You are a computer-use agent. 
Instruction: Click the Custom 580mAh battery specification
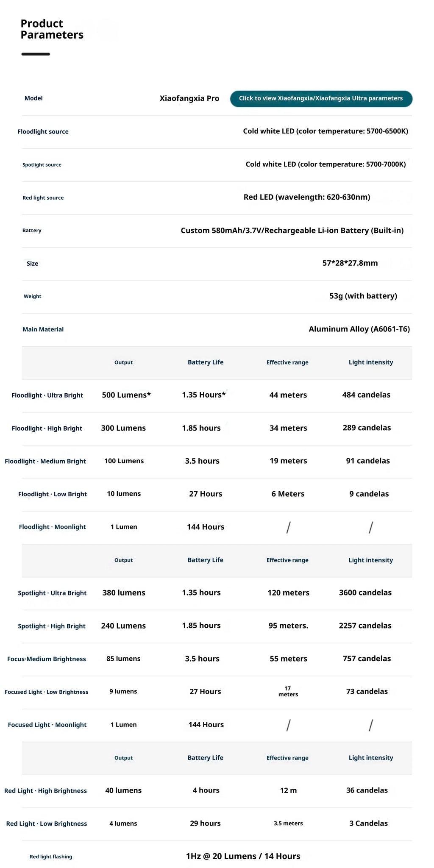292,231
